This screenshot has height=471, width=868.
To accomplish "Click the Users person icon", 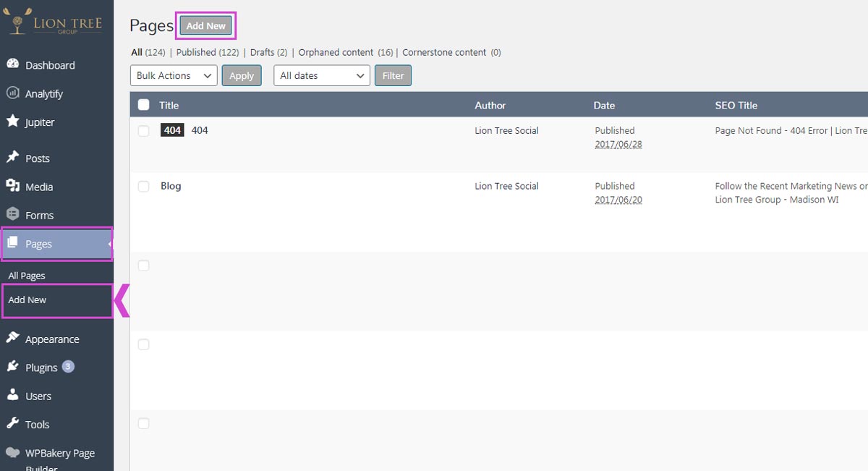I will pos(12,396).
